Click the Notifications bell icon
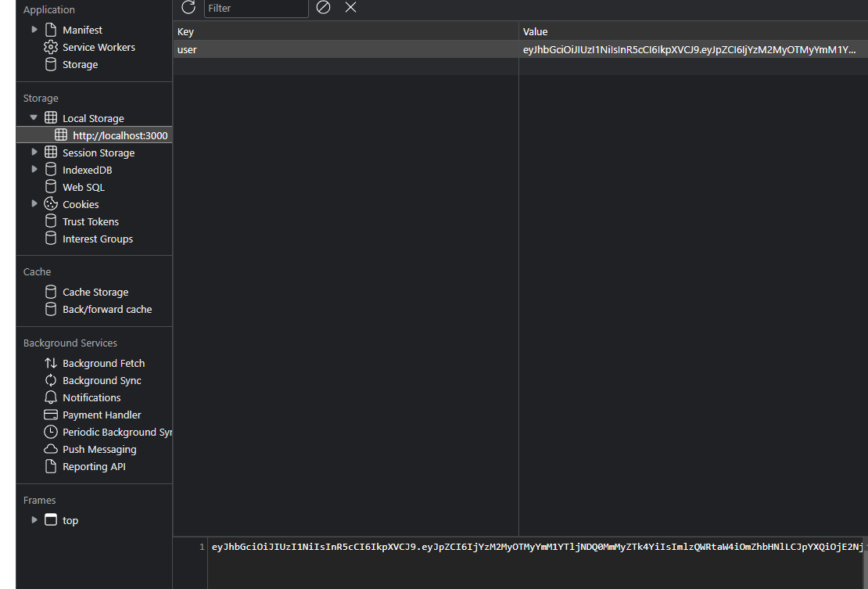 tap(50, 397)
